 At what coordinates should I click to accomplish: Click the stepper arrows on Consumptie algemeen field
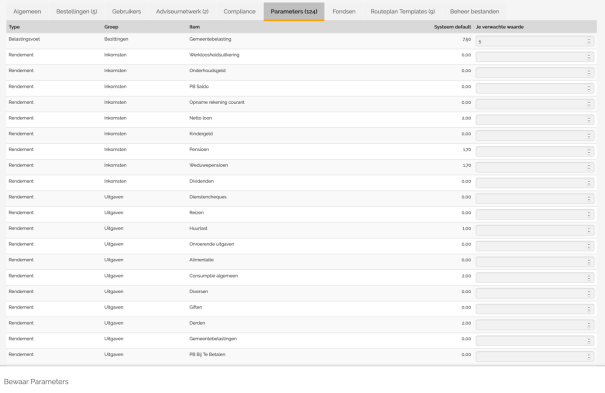coord(589,278)
